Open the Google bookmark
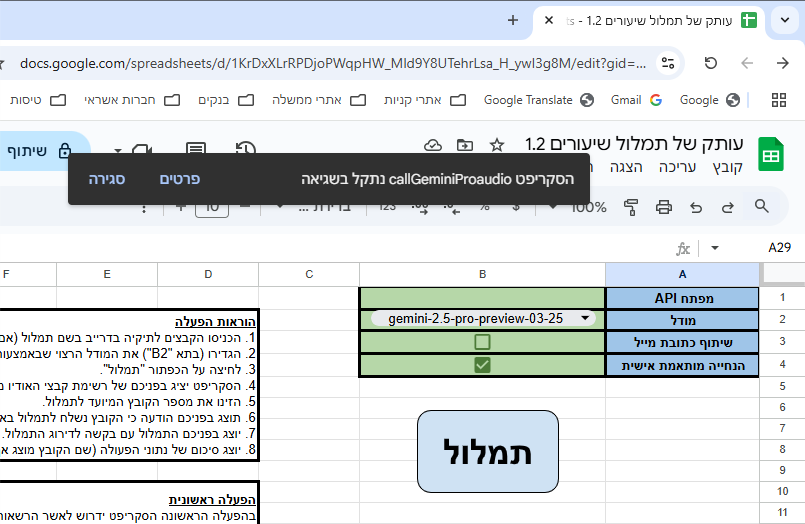 pos(710,100)
